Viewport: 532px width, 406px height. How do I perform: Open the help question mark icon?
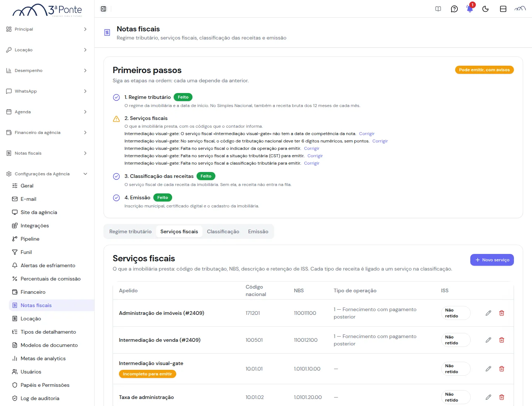454,9
